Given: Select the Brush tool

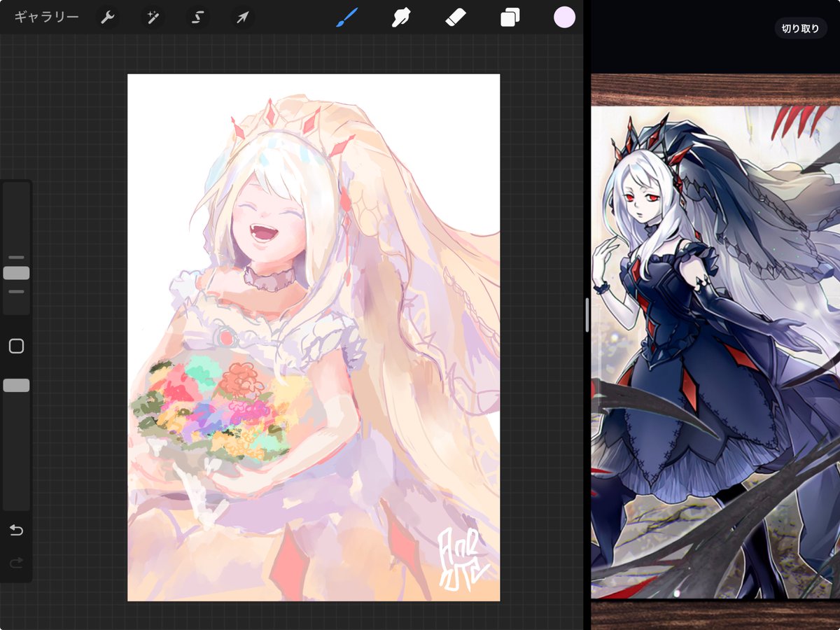Looking at the screenshot, I should point(346,17).
